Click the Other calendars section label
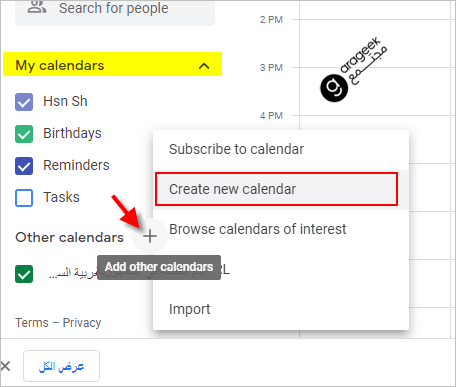Image resolution: width=456 pixels, height=387 pixels. [x=69, y=237]
